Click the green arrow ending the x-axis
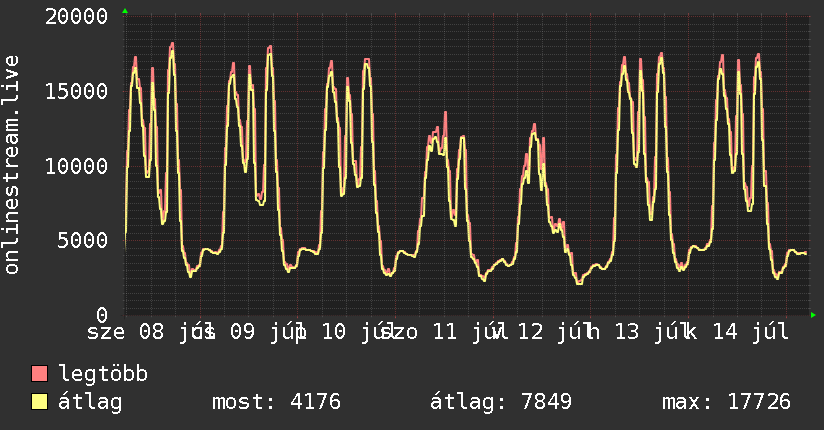The width and height of the screenshot is (824, 430). (813, 315)
